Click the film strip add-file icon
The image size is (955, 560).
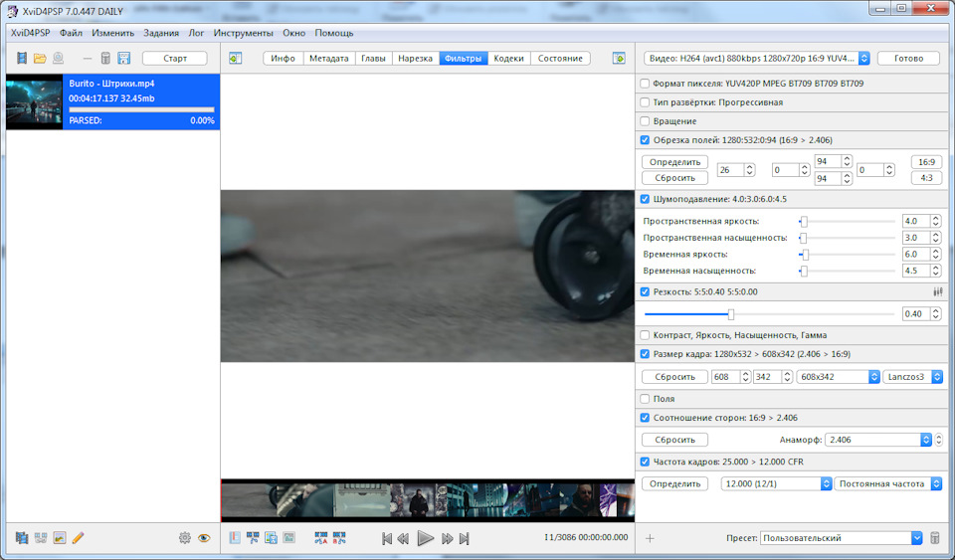(22, 59)
